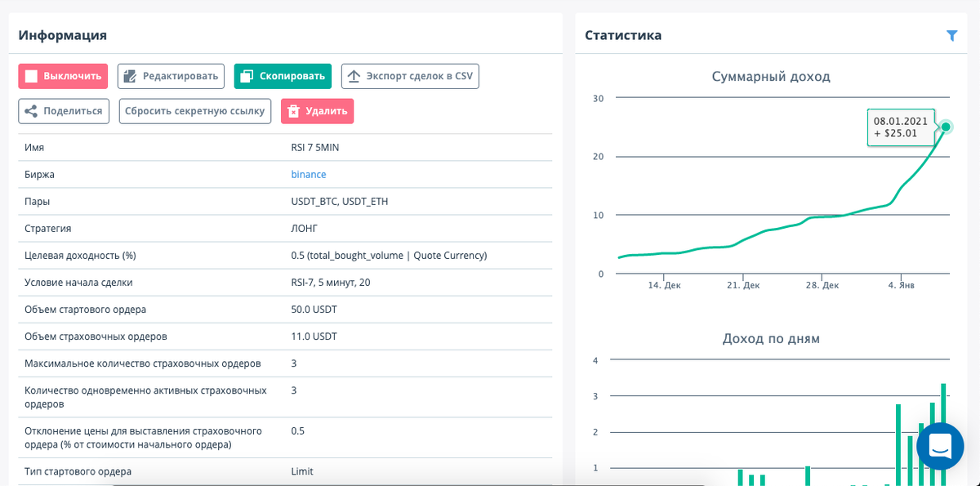Click the 14. Дек axis label
The height and width of the screenshot is (486, 980).
pos(664,286)
